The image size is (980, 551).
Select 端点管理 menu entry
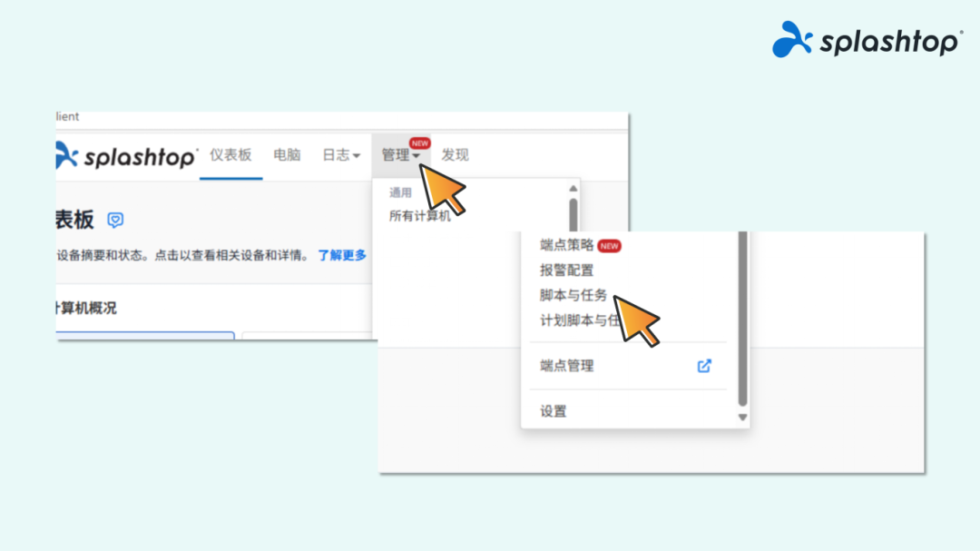pos(567,366)
